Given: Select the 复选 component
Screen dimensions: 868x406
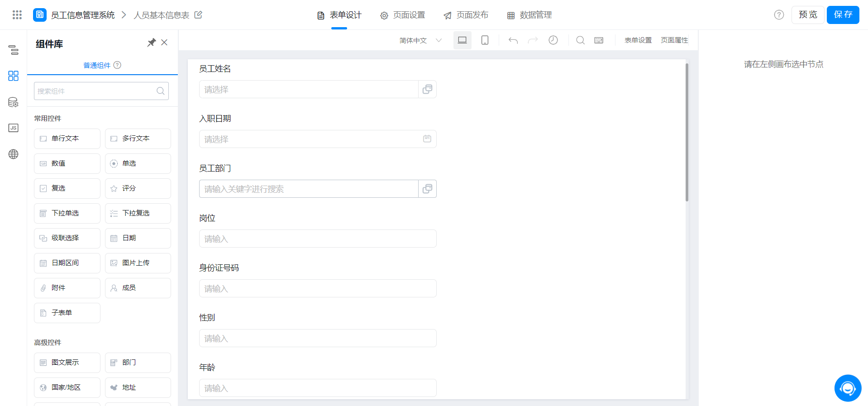Looking at the screenshot, I should coord(67,188).
